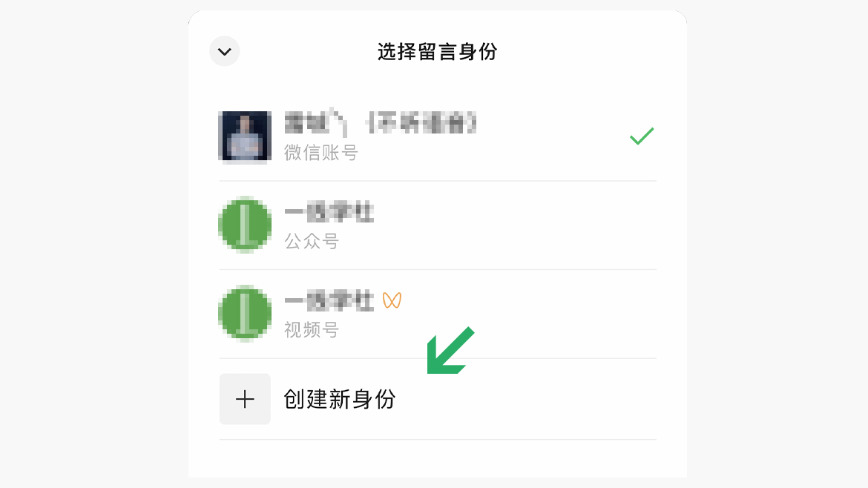Click the blurred name above 视频号
This screenshot has height=488, width=868.
pos(329,301)
